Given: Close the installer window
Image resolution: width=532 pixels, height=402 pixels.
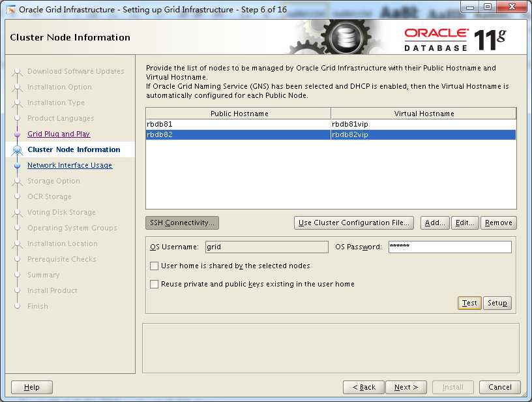Looking at the screenshot, I should click(x=512, y=7).
